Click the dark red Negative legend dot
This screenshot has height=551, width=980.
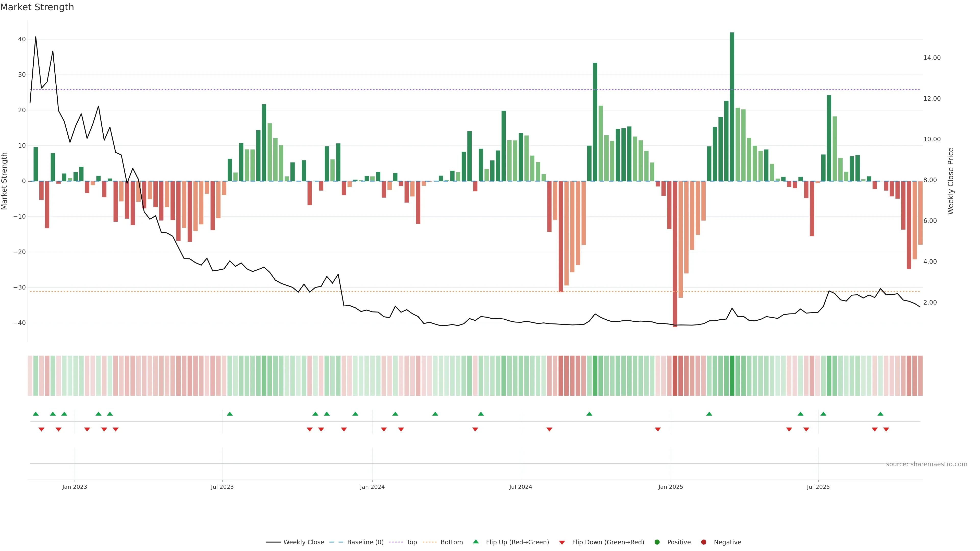[x=703, y=542]
